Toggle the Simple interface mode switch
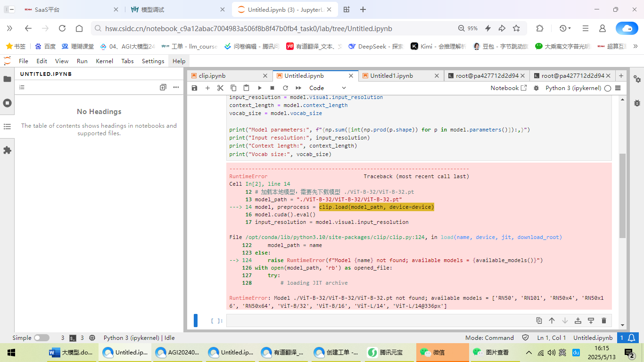The width and height of the screenshot is (644, 362). pos(41,337)
